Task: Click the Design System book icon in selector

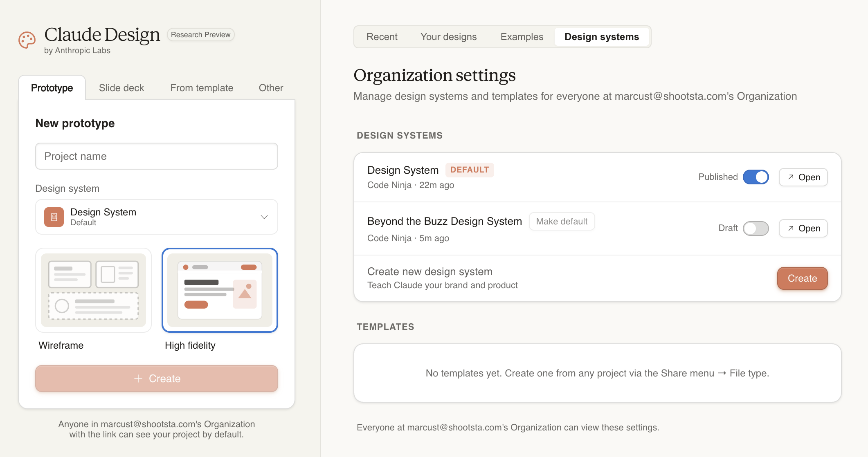Action: (x=54, y=217)
